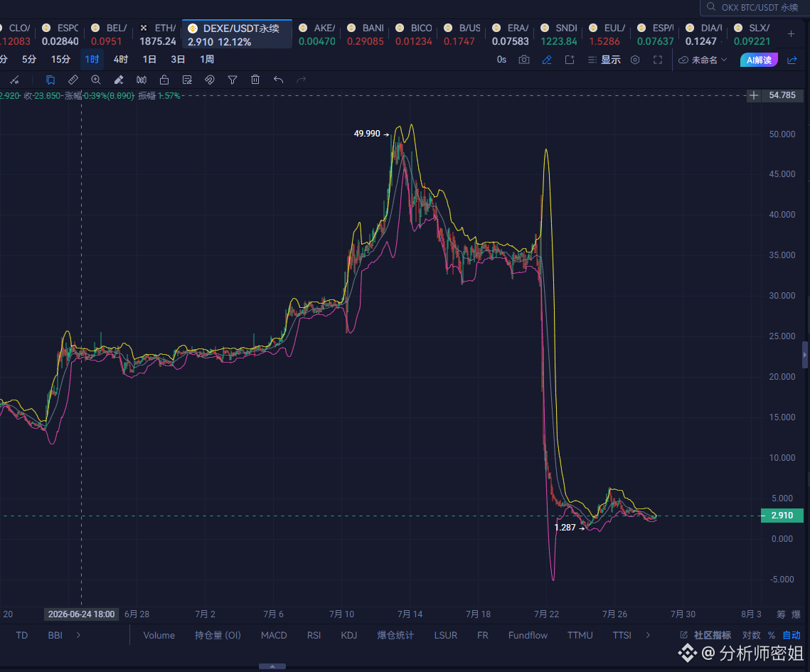The width and height of the screenshot is (810, 672).
Task: Switch to the EUL/ symbol tab
Action: coord(607,34)
